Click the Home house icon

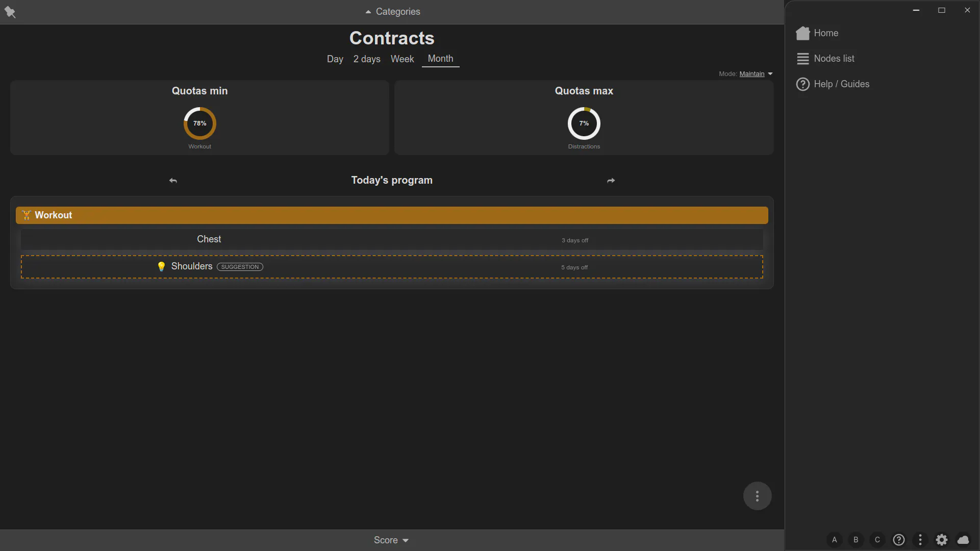coord(803,33)
